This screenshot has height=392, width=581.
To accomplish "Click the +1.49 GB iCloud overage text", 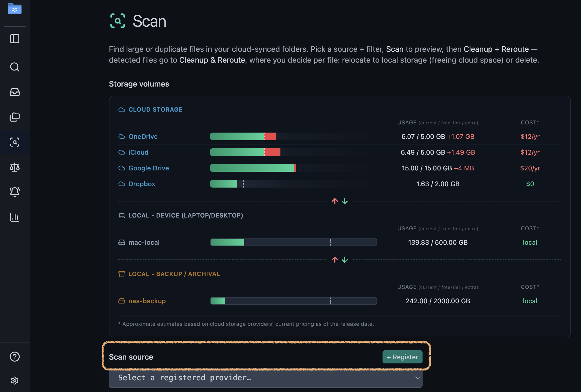I will [461, 152].
